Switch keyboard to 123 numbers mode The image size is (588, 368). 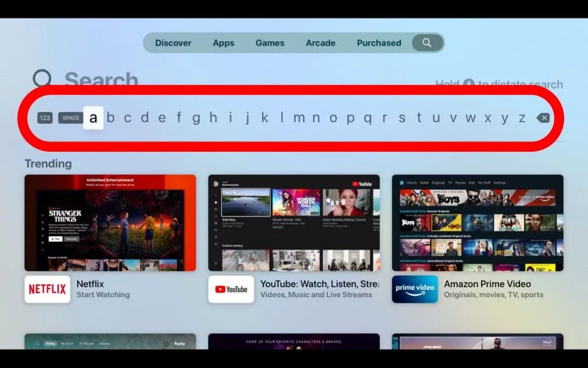45,118
